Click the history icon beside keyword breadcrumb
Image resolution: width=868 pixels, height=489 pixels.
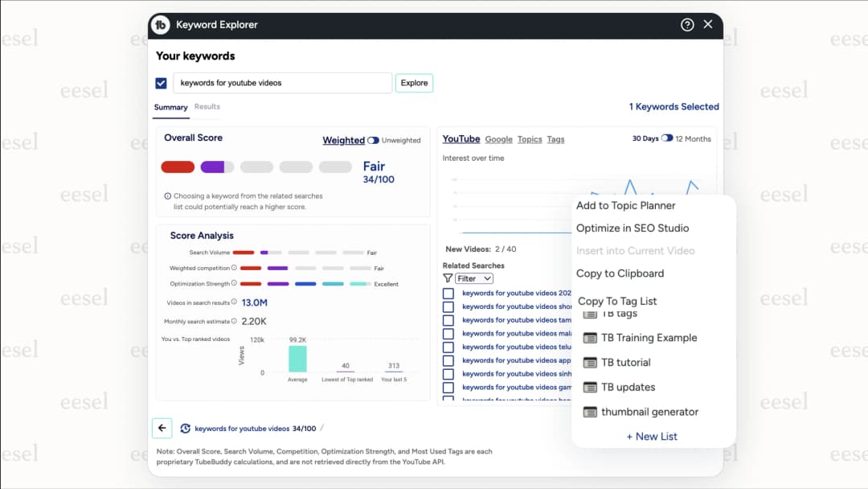tap(186, 429)
